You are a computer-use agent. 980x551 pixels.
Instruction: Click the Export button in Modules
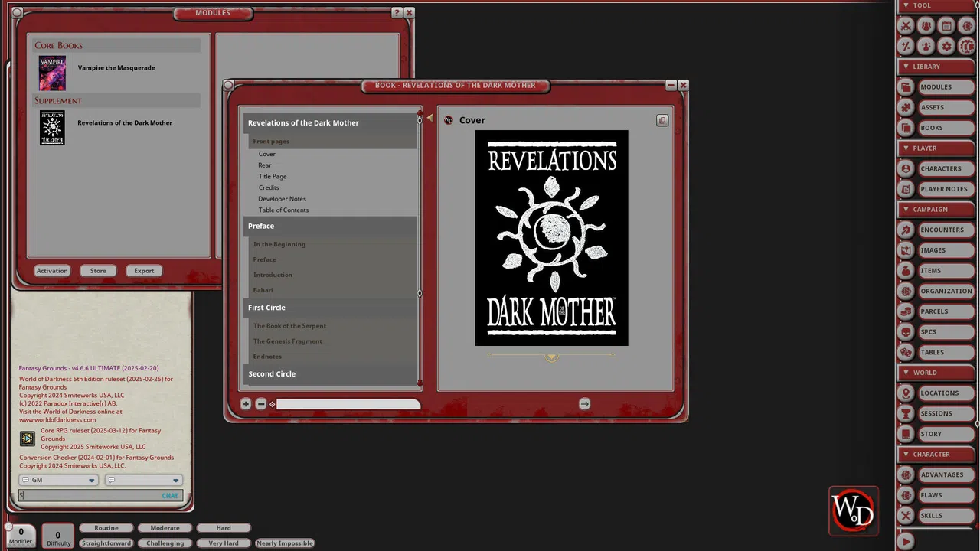click(144, 271)
